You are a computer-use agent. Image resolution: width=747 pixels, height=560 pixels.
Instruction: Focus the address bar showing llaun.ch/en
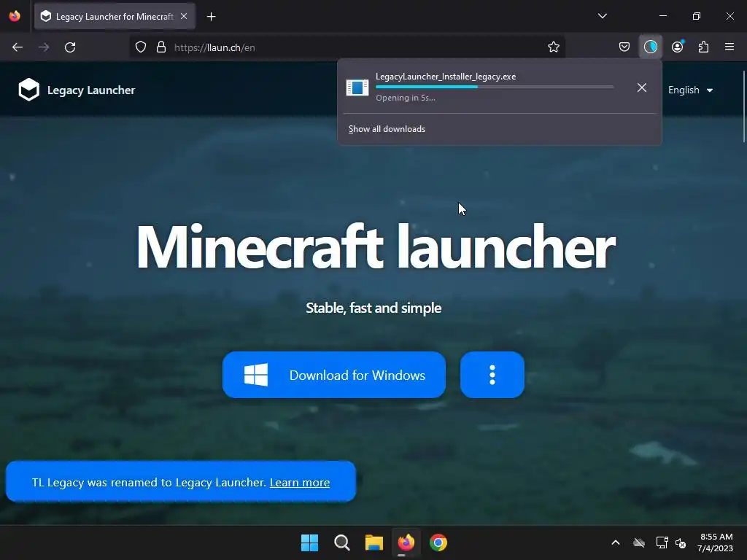tap(348, 47)
